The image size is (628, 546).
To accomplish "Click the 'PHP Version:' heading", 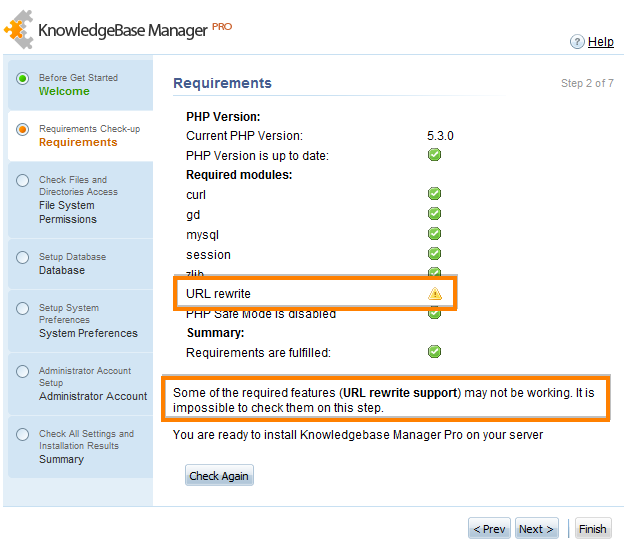I will [223, 117].
